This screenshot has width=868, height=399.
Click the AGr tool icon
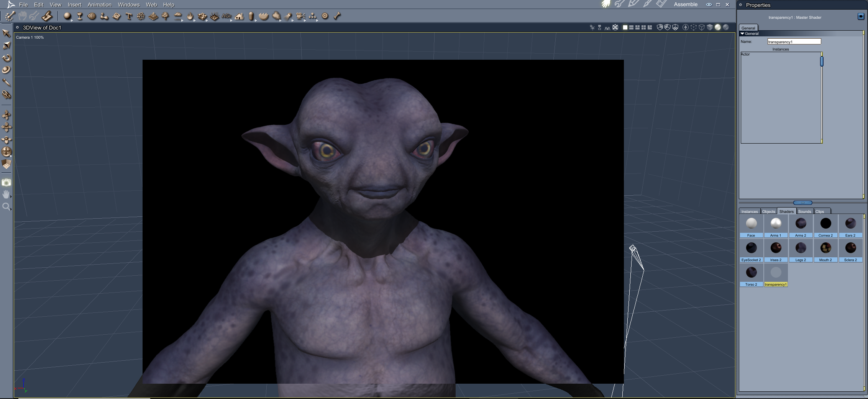[226, 16]
